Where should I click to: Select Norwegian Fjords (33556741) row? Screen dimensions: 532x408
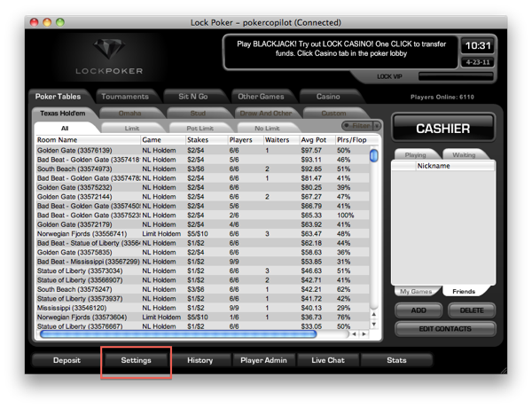click(202, 233)
